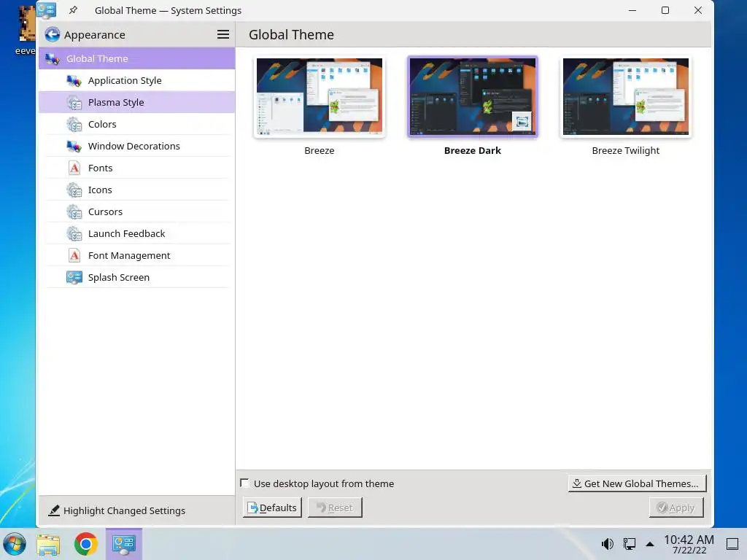Click the Window Decorations icon

click(x=74, y=146)
